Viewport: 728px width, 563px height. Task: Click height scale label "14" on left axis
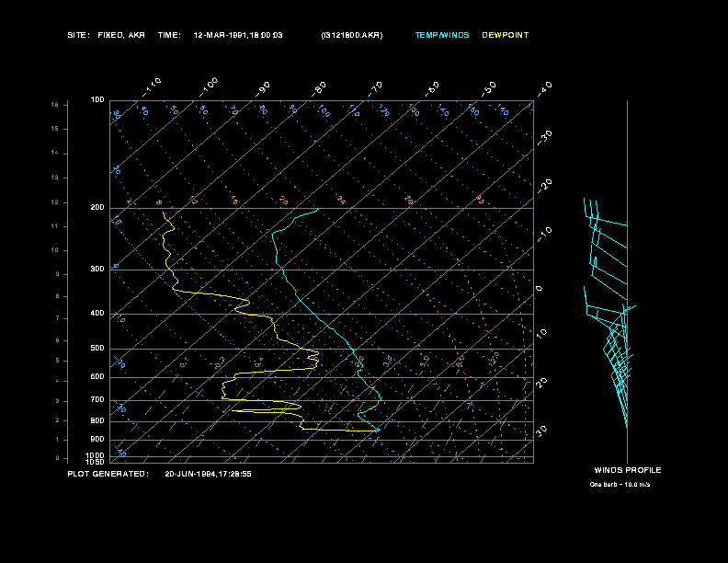[x=55, y=153]
